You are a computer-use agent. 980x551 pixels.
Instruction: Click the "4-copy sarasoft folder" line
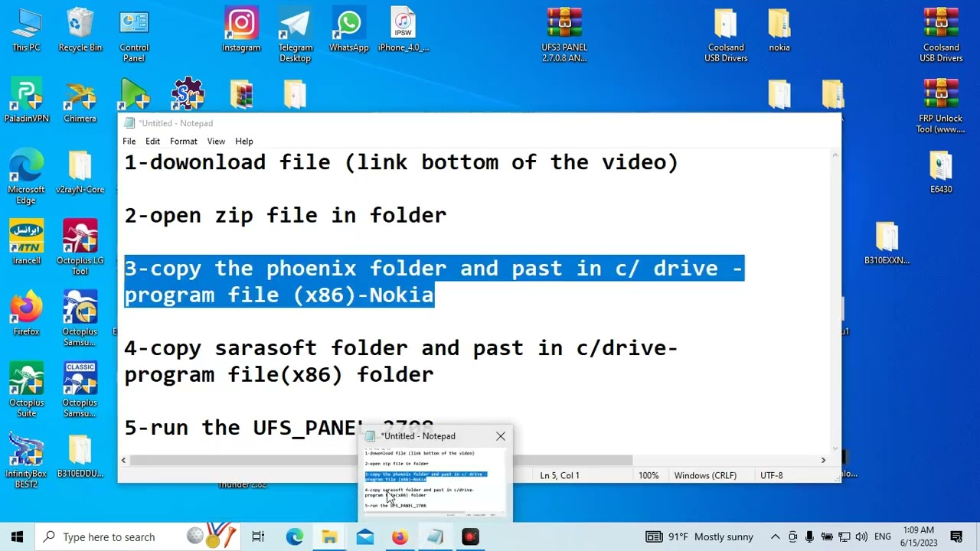point(400,361)
